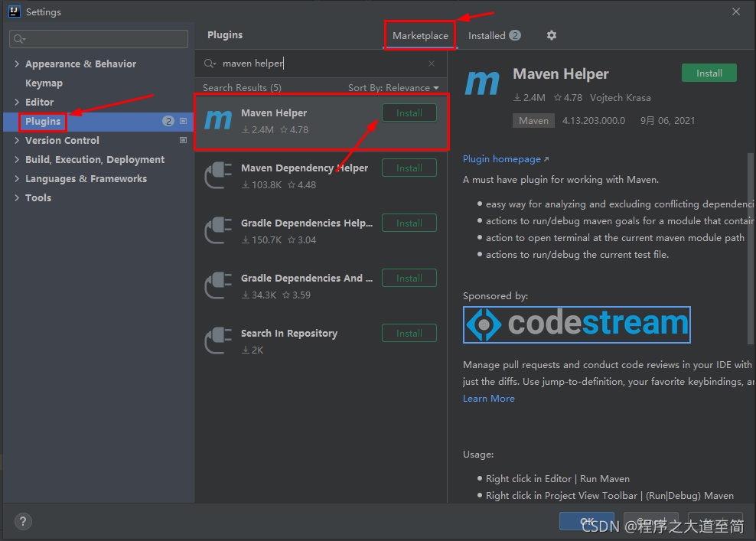This screenshot has width=756, height=541.
Task: Click the Gradle Dependencies Help plug icon
Action: pos(218,230)
